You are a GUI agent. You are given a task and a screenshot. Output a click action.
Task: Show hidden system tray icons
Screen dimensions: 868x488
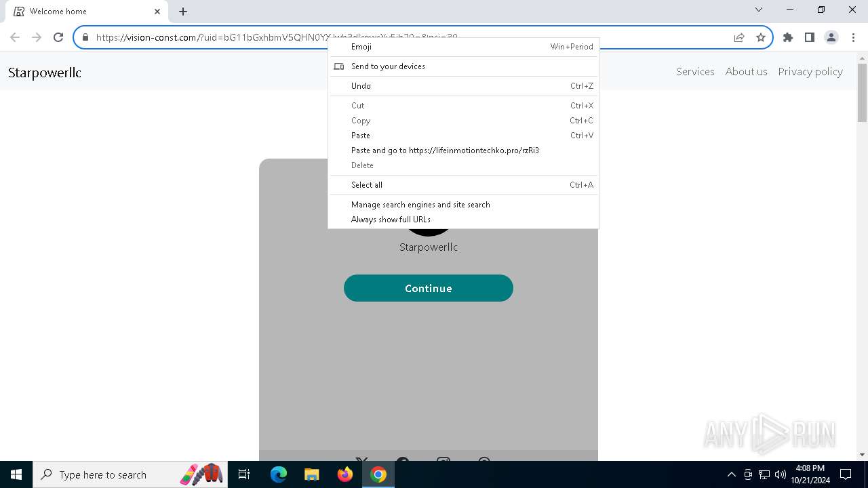(x=731, y=474)
